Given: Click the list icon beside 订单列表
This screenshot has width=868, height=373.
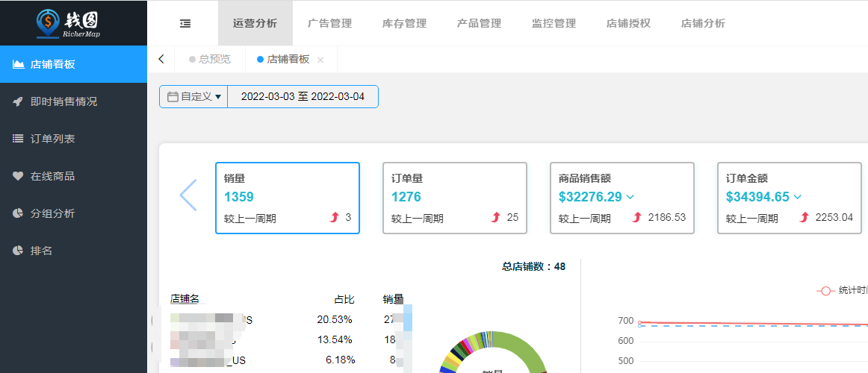Looking at the screenshot, I should click(x=18, y=139).
